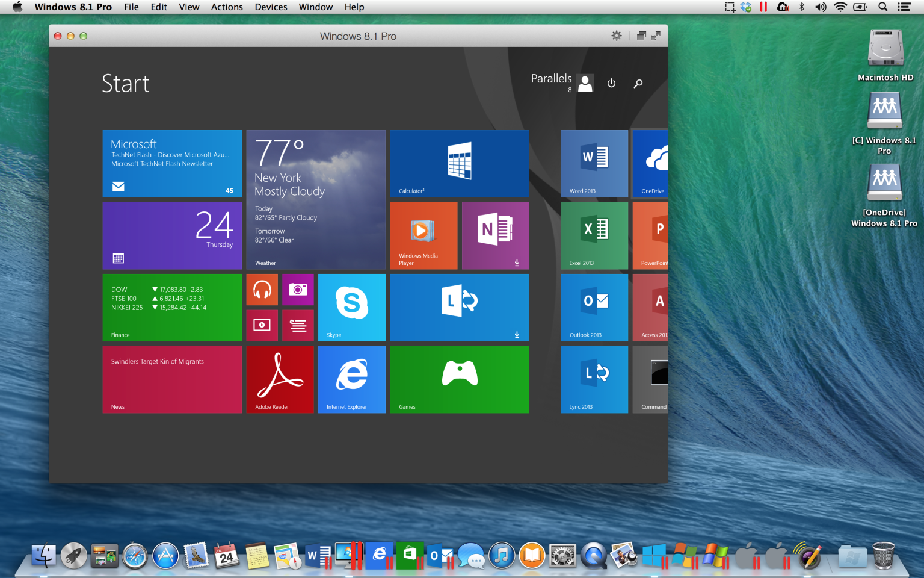
Task: Launch Lync 2013
Action: [x=594, y=379]
